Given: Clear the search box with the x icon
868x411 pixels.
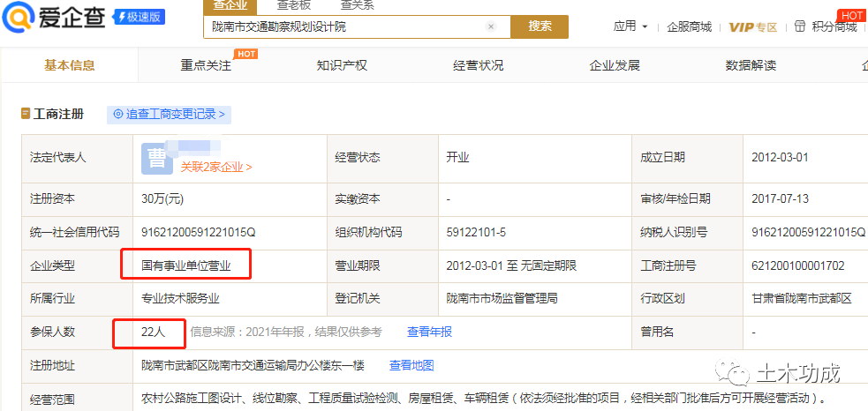Looking at the screenshot, I should pos(490,26).
